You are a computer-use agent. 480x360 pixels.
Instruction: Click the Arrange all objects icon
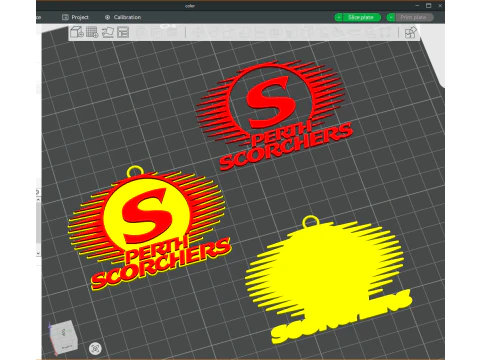(x=123, y=32)
